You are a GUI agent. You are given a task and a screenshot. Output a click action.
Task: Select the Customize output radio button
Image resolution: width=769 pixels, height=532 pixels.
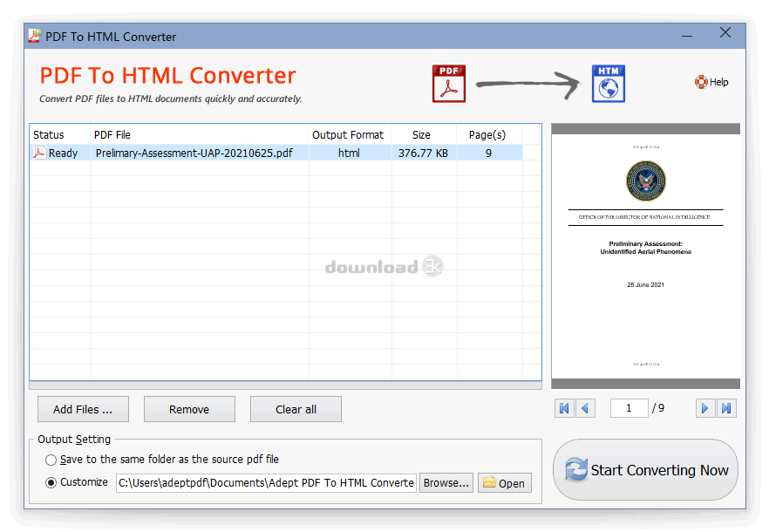coord(51,483)
